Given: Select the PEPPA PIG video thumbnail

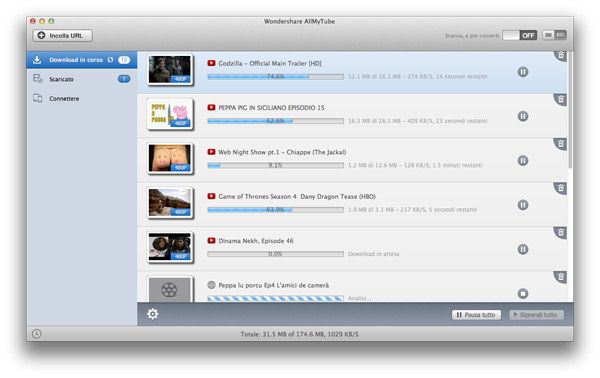Looking at the screenshot, I should tap(170, 114).
